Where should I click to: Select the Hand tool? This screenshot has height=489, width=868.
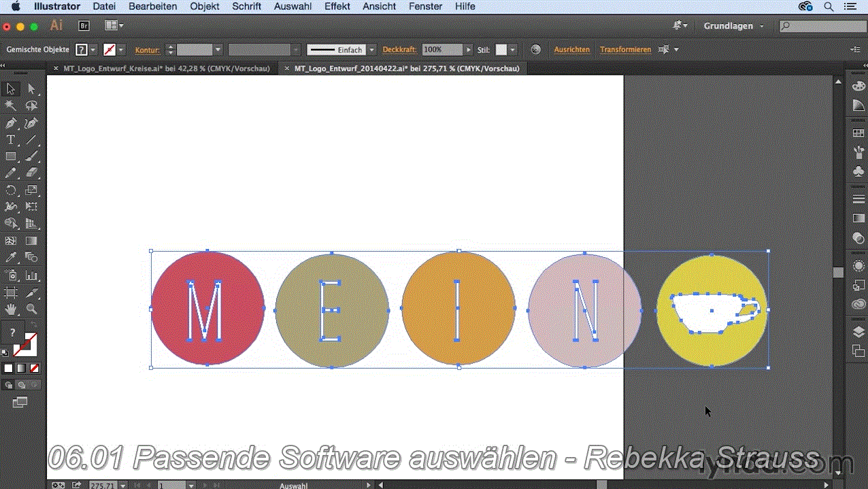pyautogui.click(x=11, y=309)
